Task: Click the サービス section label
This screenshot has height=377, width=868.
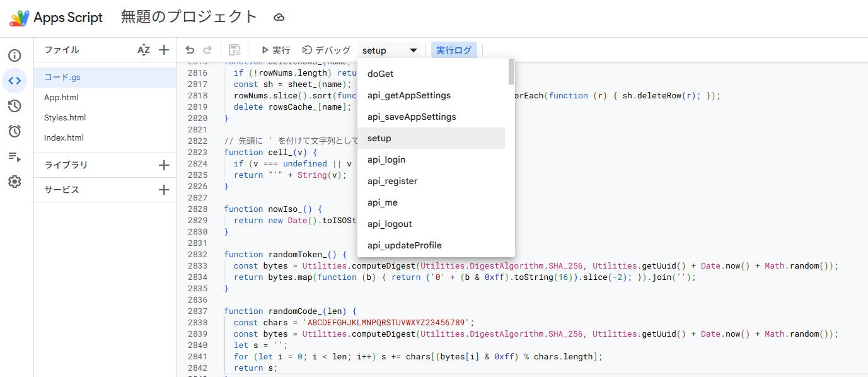Action: click(x=62, y=190)
